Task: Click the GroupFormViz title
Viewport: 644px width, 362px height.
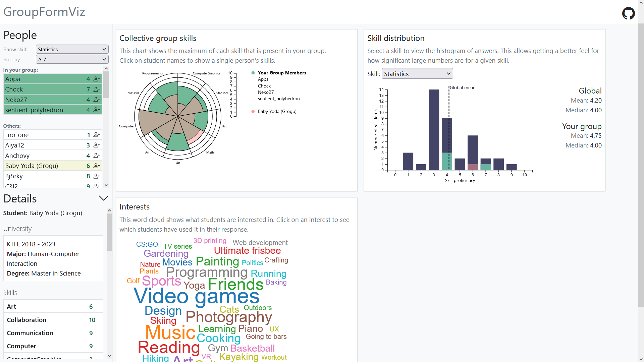Action: [44, 12]
